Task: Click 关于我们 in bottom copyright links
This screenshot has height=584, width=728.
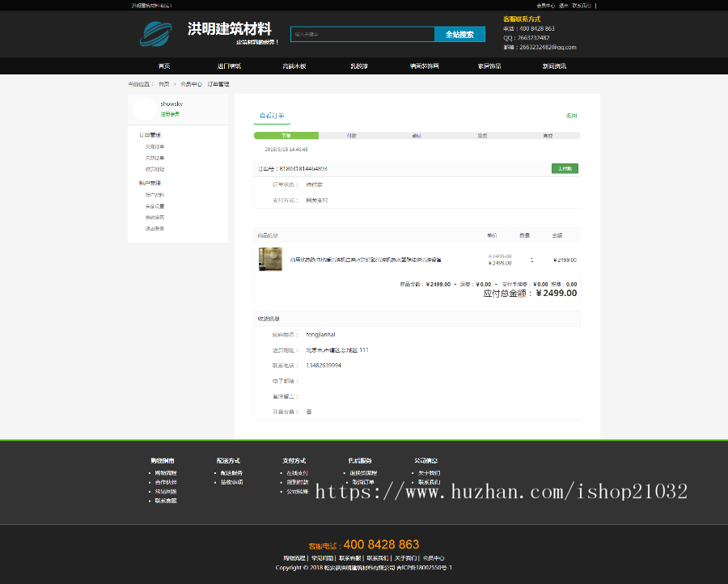Action: pyautogui.click(x=406, y=558)
